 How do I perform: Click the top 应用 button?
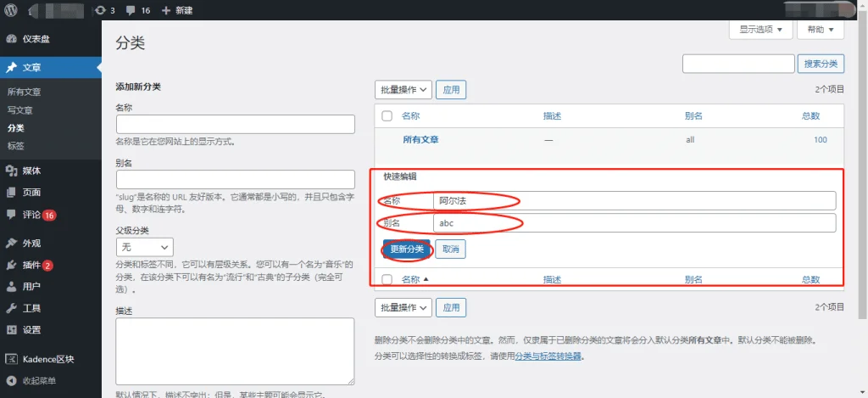451,90
